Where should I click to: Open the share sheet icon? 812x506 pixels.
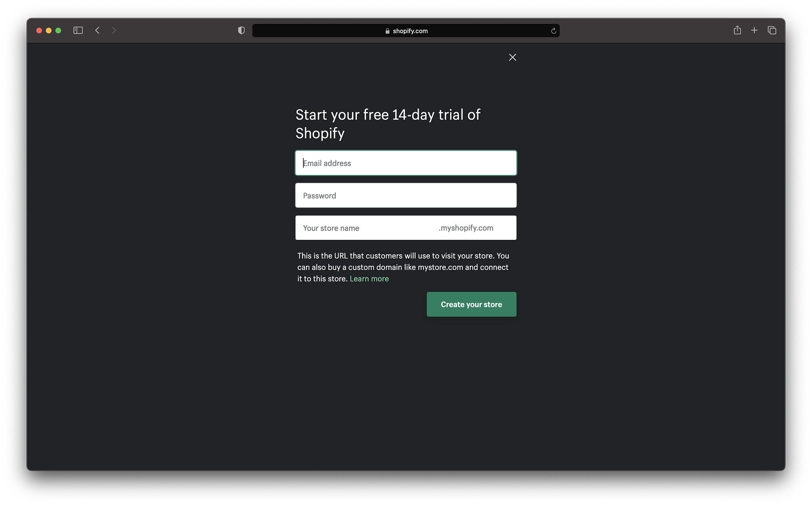(737, 30)
